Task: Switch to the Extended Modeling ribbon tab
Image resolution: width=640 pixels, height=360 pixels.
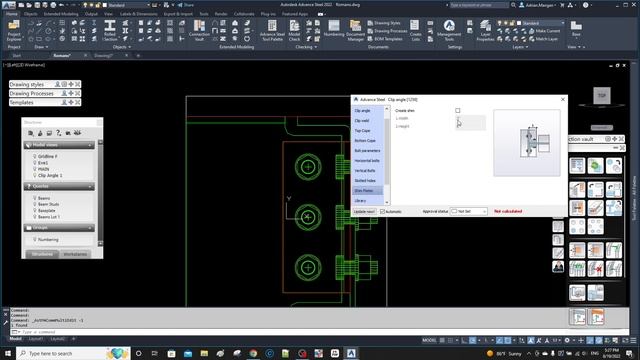Action: tap(61, 14)
